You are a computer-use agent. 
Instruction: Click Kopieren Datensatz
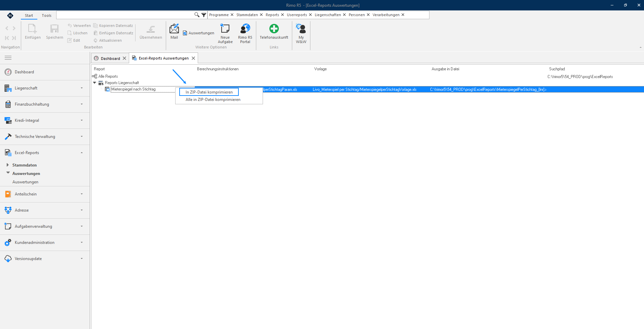pos(113,26)
